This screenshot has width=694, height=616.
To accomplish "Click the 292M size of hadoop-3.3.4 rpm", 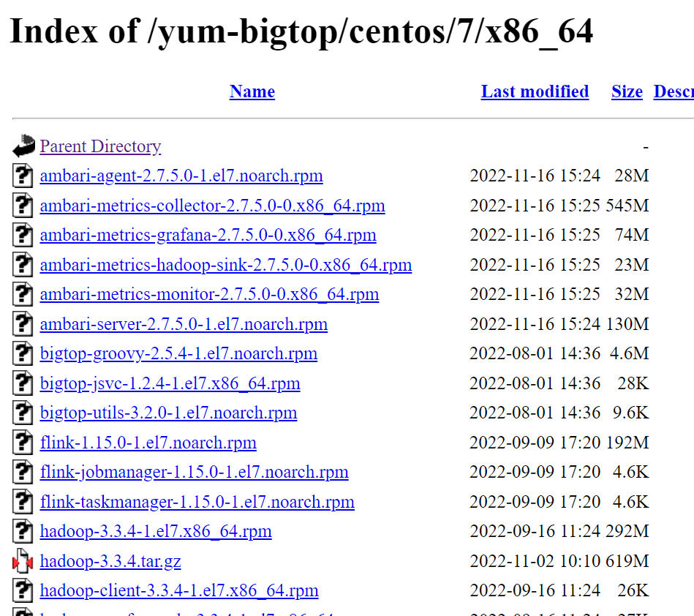I will click(627, 531).
